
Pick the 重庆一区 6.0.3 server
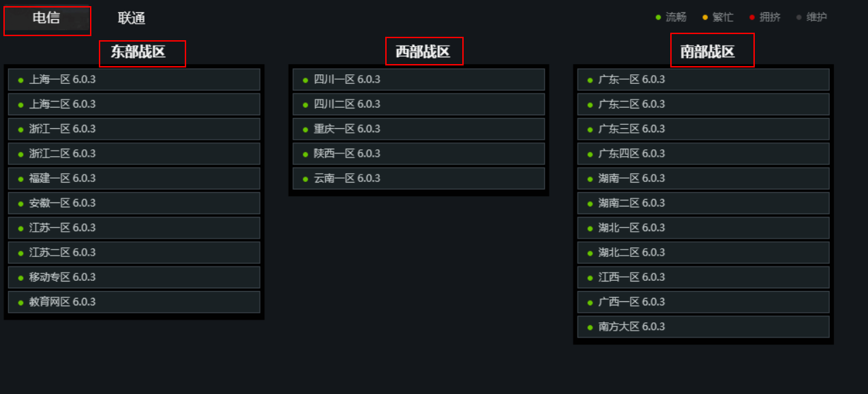(419, 129)
